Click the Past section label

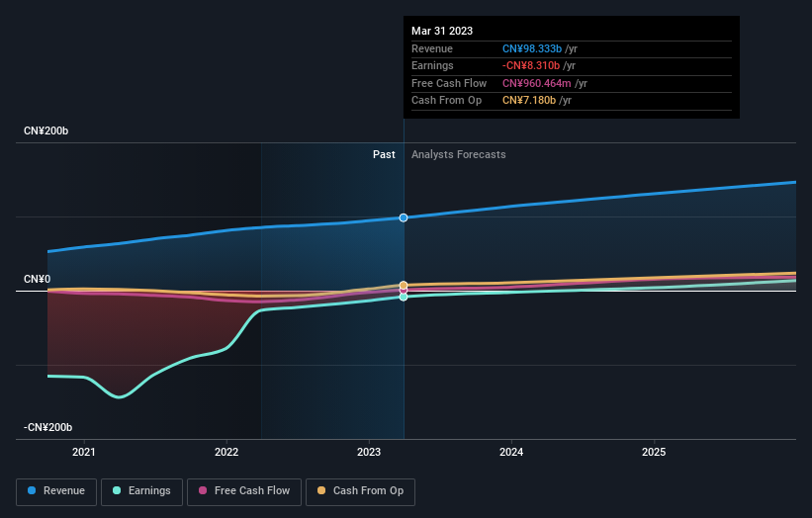(x=384, y=155)
